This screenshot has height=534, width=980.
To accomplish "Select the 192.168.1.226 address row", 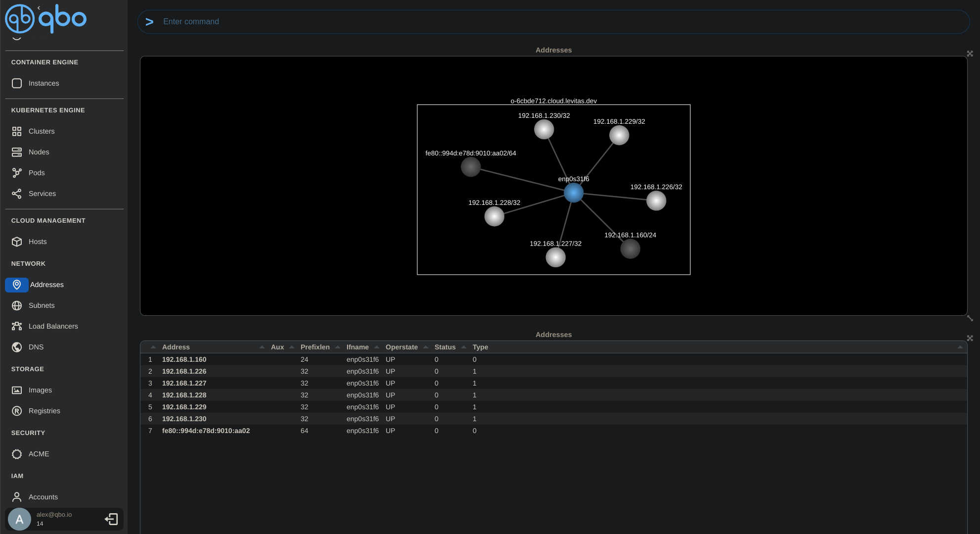I will [x=184, y=371].
